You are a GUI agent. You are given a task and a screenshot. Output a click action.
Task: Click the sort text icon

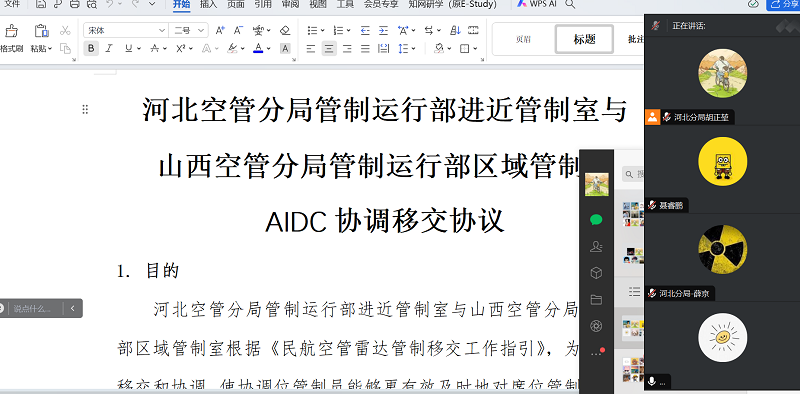coord(455,31)
